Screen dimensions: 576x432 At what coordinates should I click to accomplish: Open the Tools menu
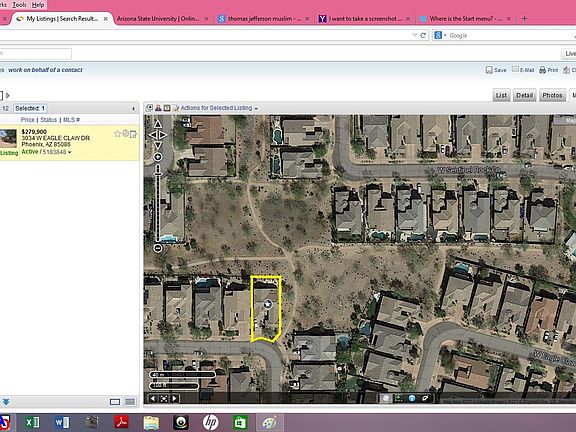click(19, 5)
